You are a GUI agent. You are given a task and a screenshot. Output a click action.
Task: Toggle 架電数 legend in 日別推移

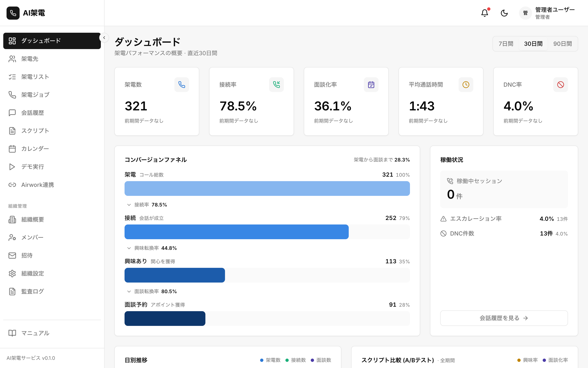tap(270, 360)
